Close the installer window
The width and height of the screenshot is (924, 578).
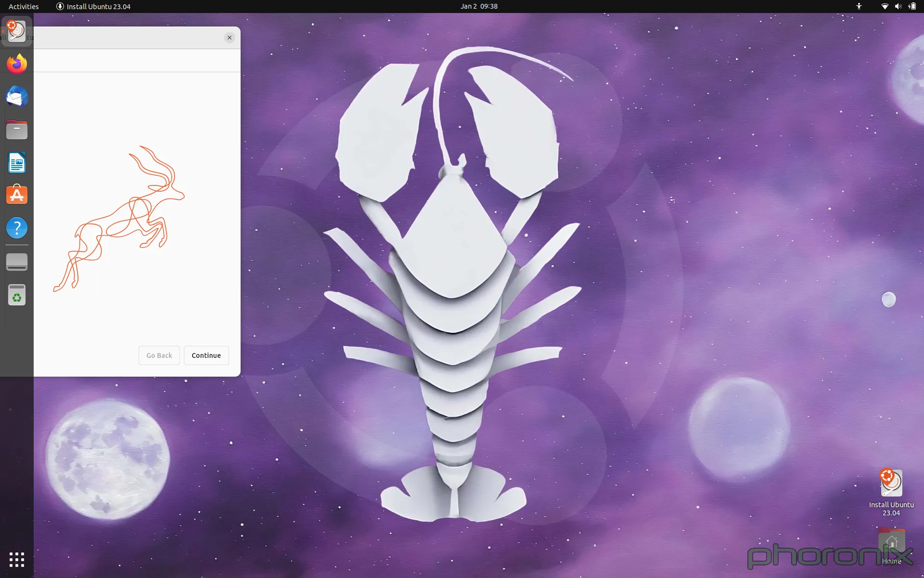(x=230, y=38)
